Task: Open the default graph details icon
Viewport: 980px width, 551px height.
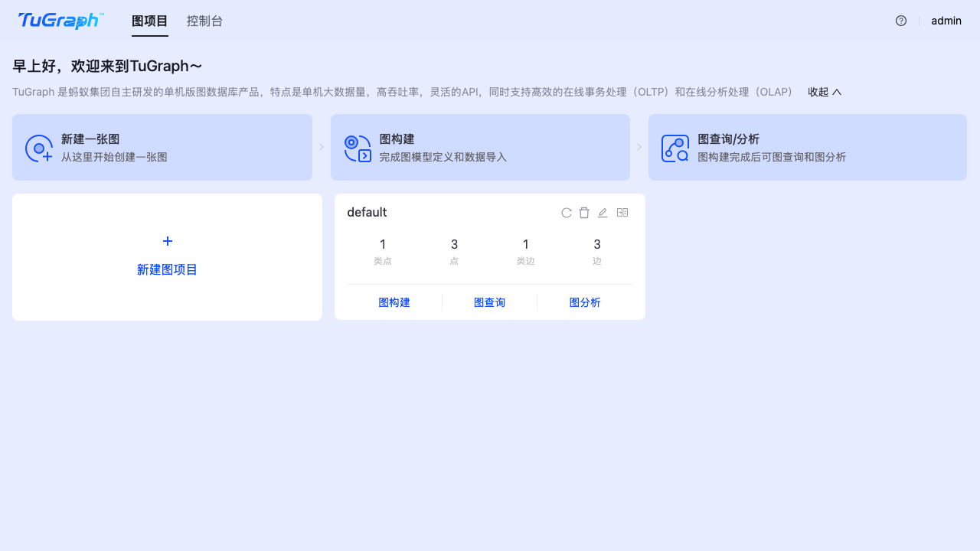Action: [622, 213]
